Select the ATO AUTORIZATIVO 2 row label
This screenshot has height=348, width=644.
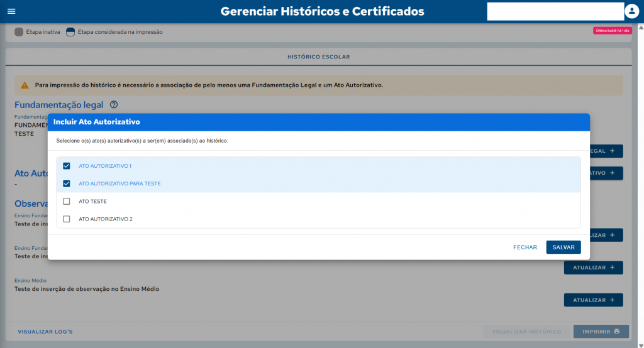(x=105, y=219)
